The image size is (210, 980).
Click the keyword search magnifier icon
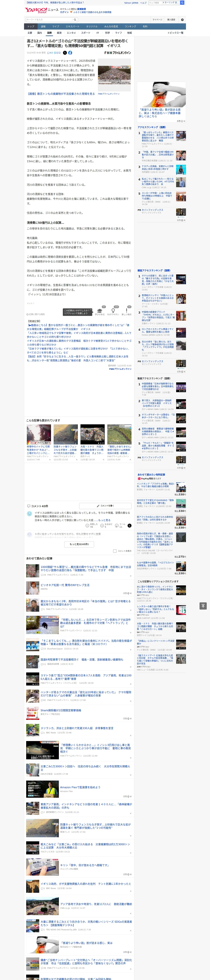tap(75, 19)
